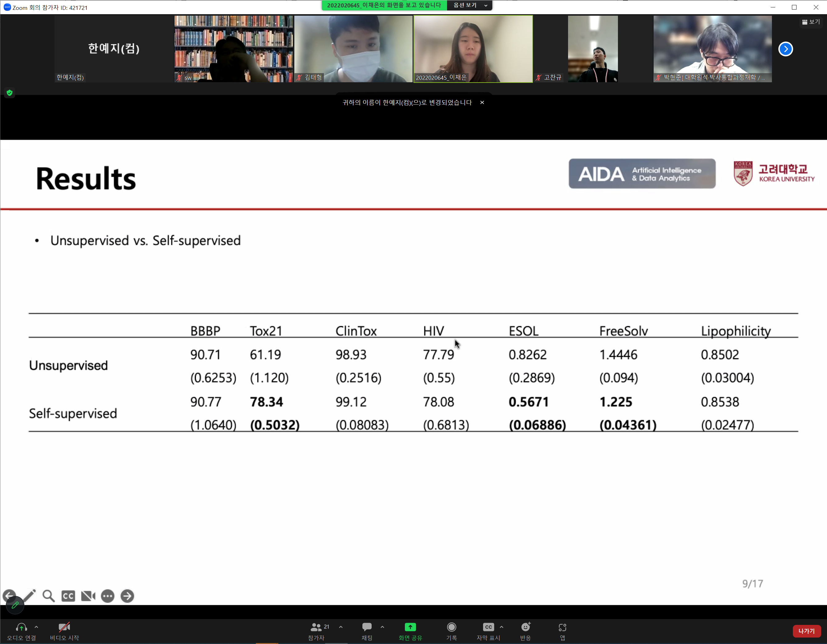
Task: Expand audio options caret near 오디오 연결
Action: (36, 627)
